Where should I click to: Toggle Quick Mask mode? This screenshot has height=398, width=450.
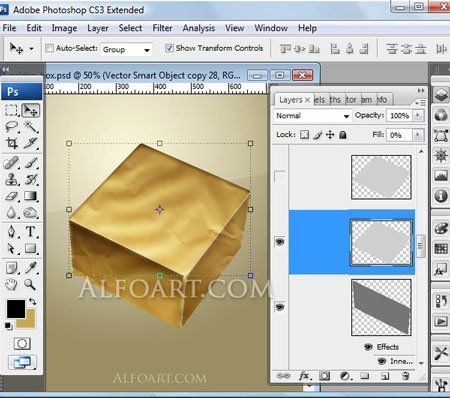(x=22, y=344)
